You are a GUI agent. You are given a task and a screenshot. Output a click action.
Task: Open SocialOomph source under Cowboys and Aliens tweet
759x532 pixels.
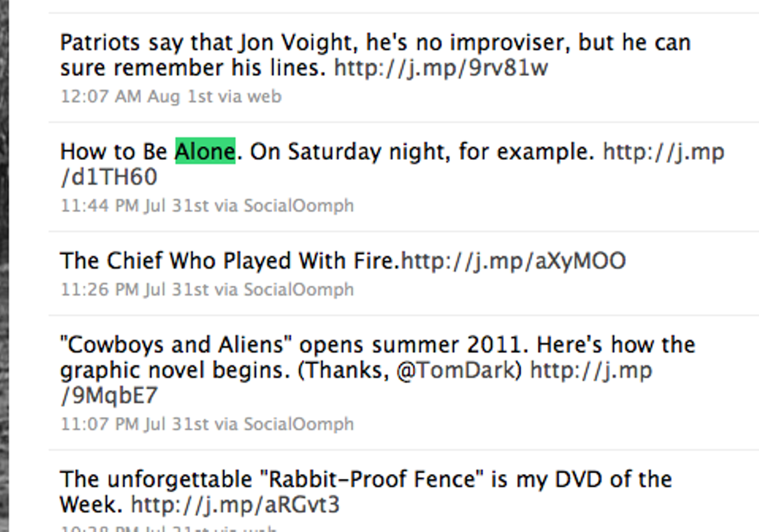click(x=299, y=424)
